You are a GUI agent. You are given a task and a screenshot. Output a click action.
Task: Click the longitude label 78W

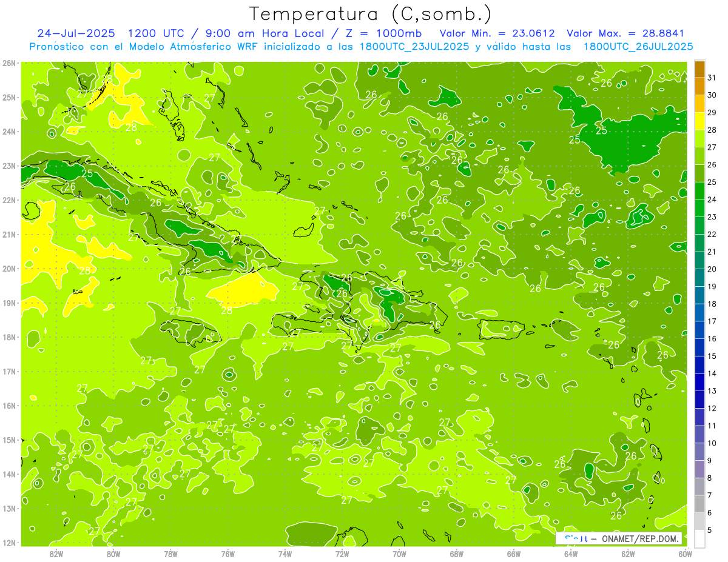(x=170, y=553)
